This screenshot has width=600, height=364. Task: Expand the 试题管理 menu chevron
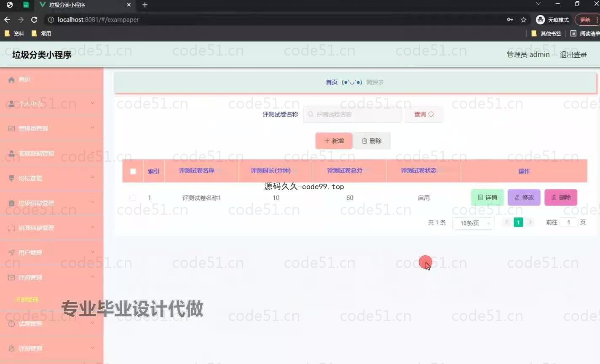pos(93,323)
